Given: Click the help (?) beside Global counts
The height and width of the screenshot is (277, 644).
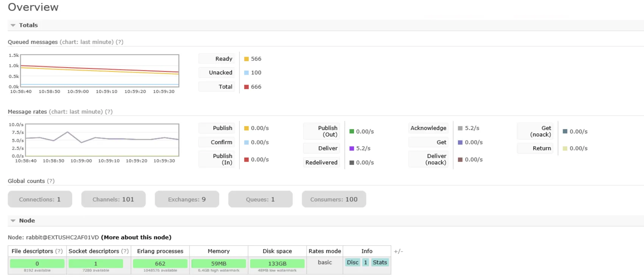Looking at the screenshot, I should click(51, 181).
